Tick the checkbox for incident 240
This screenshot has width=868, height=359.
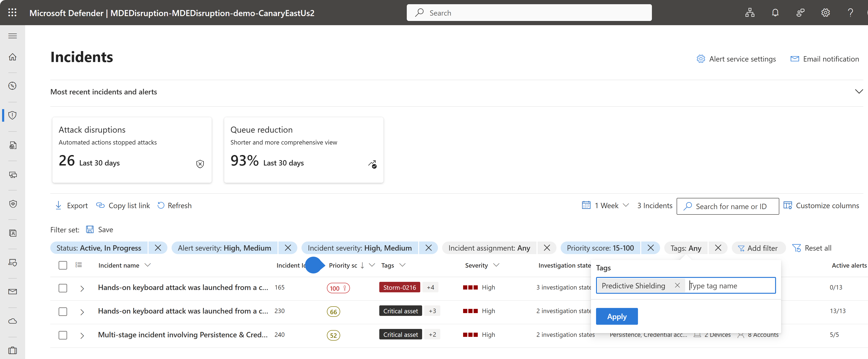coord(63,335)
